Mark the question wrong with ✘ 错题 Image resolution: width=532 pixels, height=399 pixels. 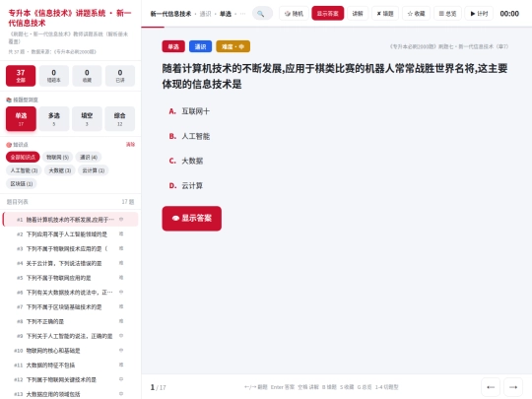[385, 14]
